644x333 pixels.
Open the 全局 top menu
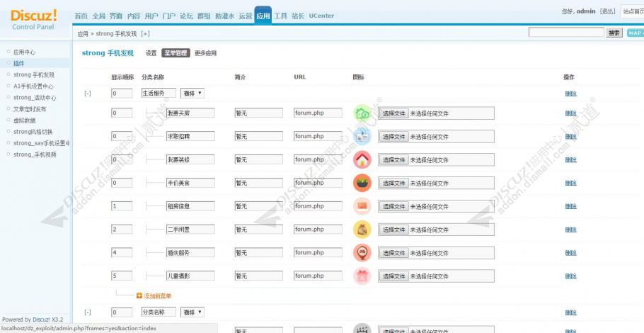[98, 16]
